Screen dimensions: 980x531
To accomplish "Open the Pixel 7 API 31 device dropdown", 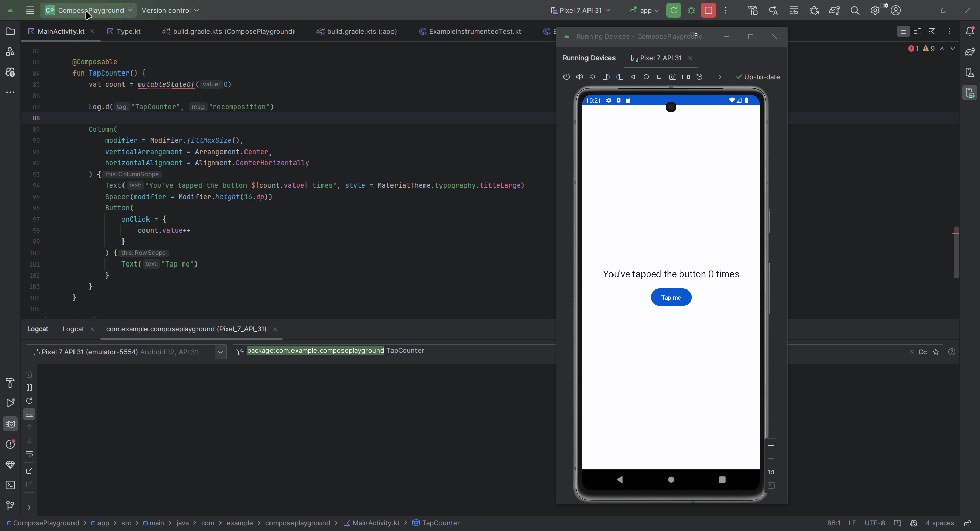I will [580, 10].
